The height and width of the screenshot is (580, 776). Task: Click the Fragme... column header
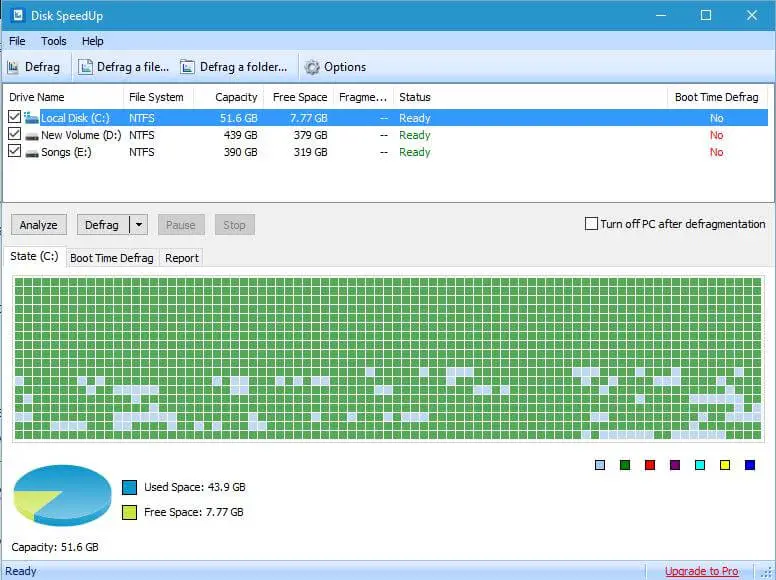pyautogui.click(x=364, y=97)
